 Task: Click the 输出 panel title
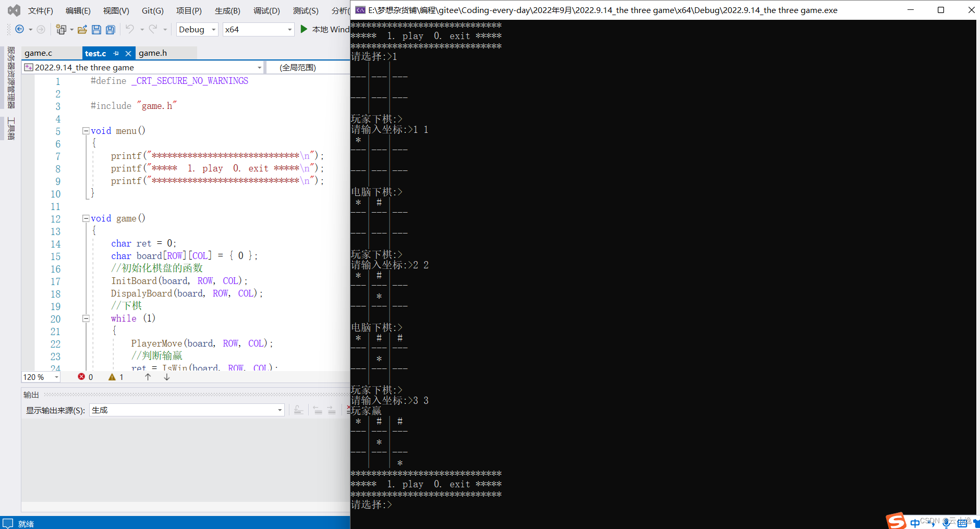point(31,395)
